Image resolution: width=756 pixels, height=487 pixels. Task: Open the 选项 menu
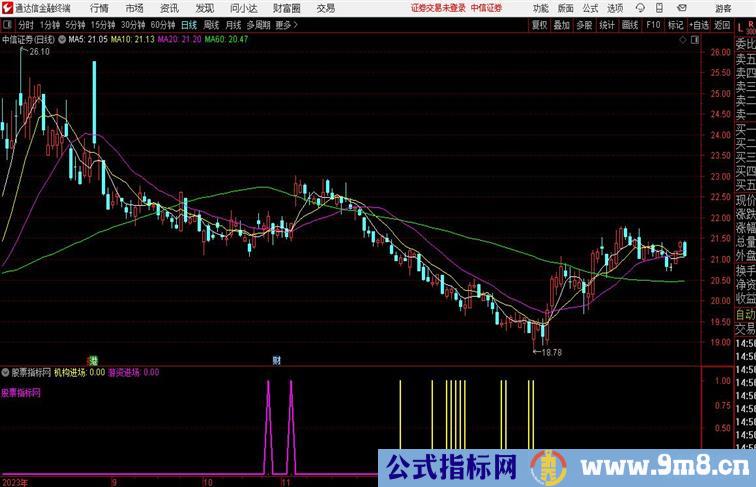(x=615, y=8)
